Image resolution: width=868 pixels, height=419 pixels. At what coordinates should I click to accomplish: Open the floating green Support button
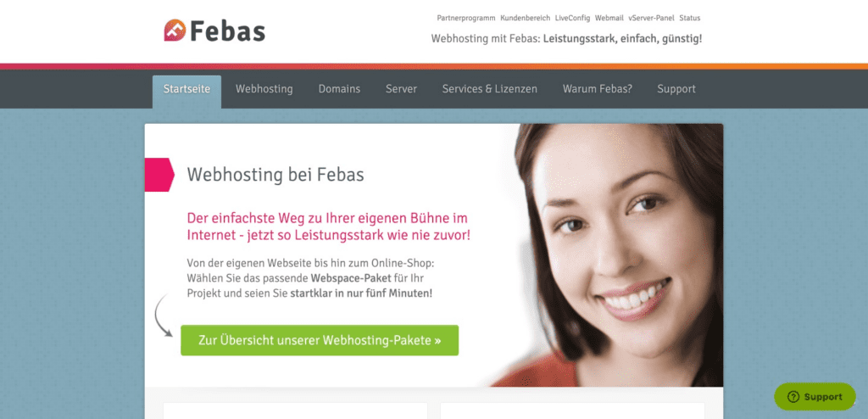point(815,397)
